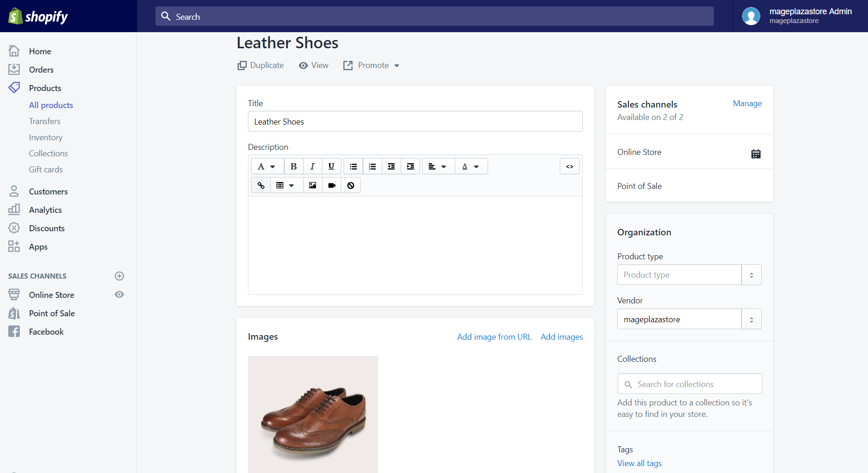Open Online Store sales channel in sidebar
Viewport: 868px width, 473px height.
coord(52,295)
